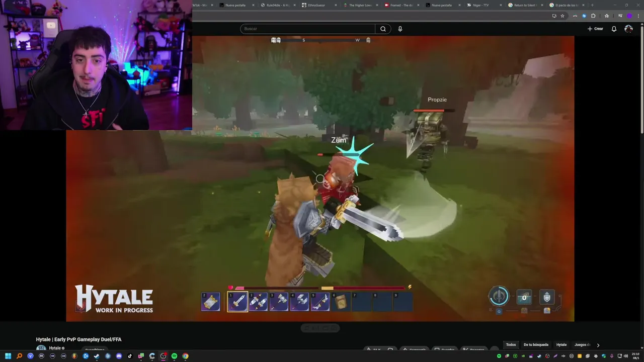Image resolution: width=644 pixels, height=362 pixels.
Task: Focus the Buscar search field
Action: [307, 29]
